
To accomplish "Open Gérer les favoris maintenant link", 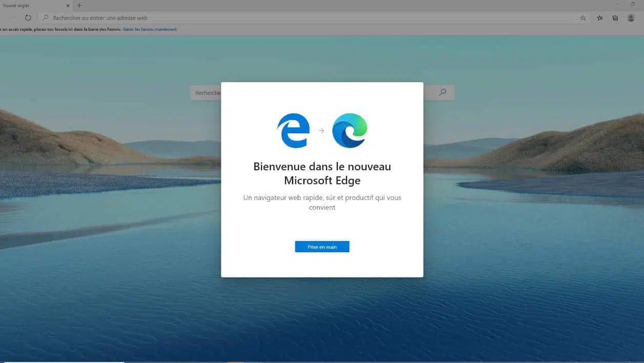I will click(x=150, y=29).
